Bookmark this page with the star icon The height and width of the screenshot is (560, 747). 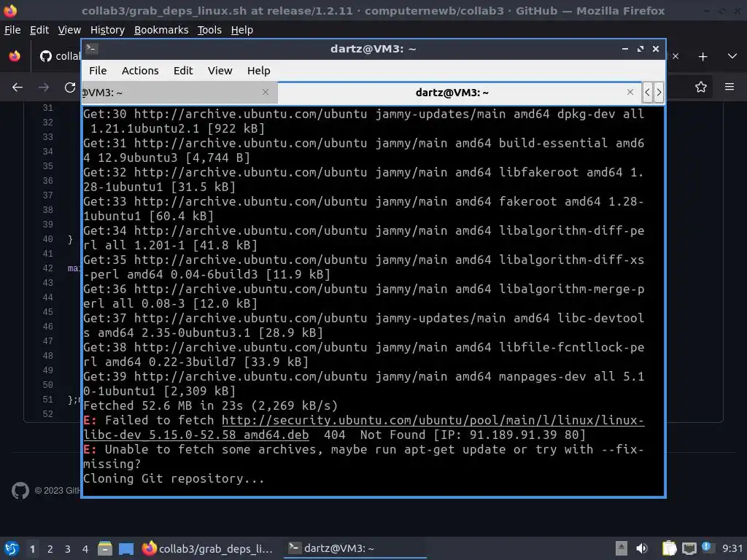click(701, 87)
